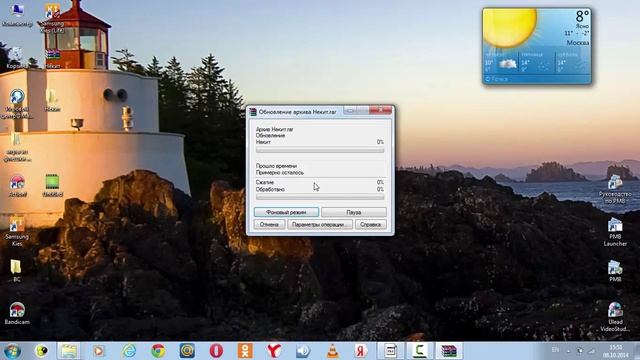Screen dimensions: 640x360
Task: Open the red Я Yandex taskbar icon
Action: (360, 351)
